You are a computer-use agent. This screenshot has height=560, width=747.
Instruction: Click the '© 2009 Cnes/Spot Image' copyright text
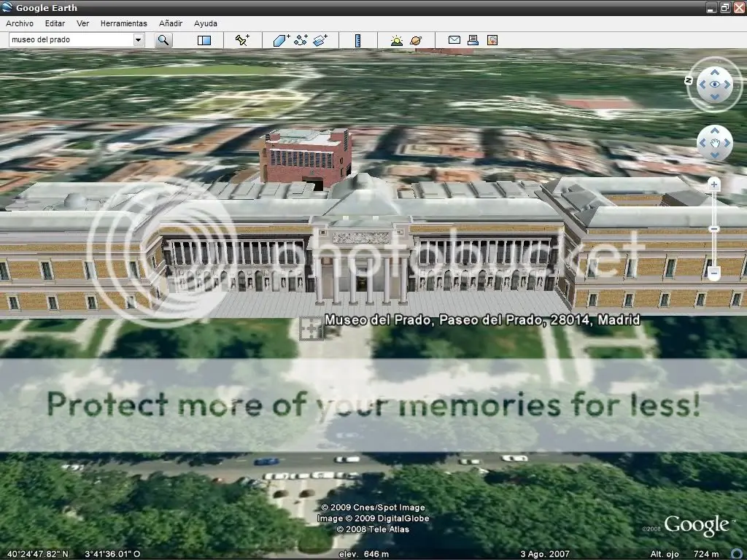[373, 507]
